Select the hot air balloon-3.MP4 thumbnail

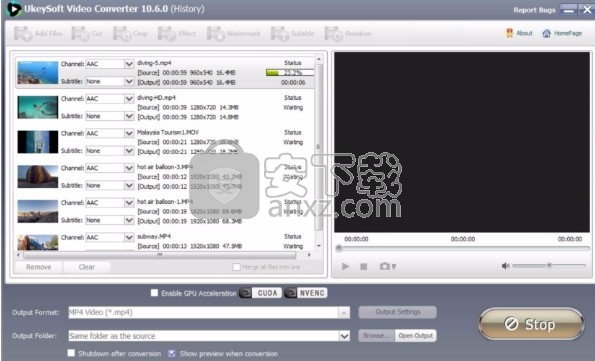pos(38,177)
